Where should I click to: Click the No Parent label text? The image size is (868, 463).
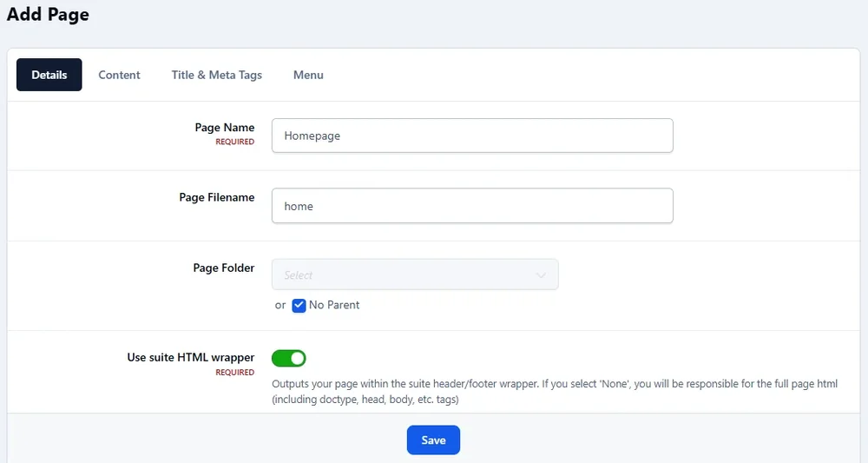pyautogui.click(x=334, y=305)
